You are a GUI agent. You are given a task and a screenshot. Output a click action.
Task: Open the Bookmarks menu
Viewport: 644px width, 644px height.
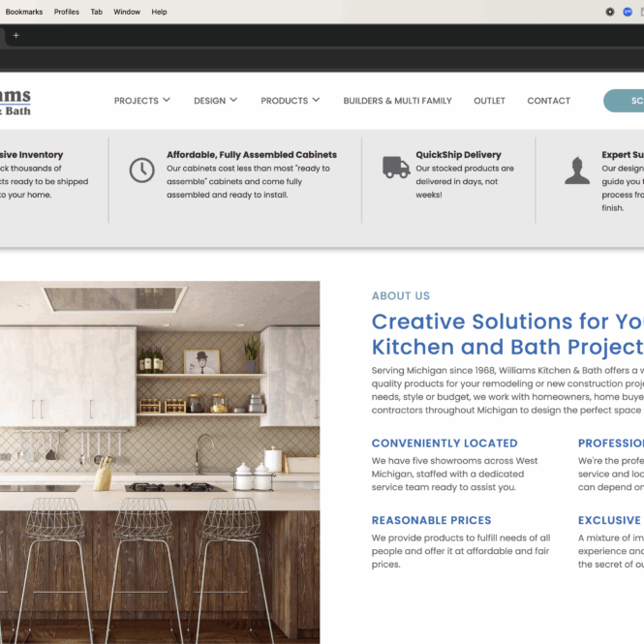(21, 12)
